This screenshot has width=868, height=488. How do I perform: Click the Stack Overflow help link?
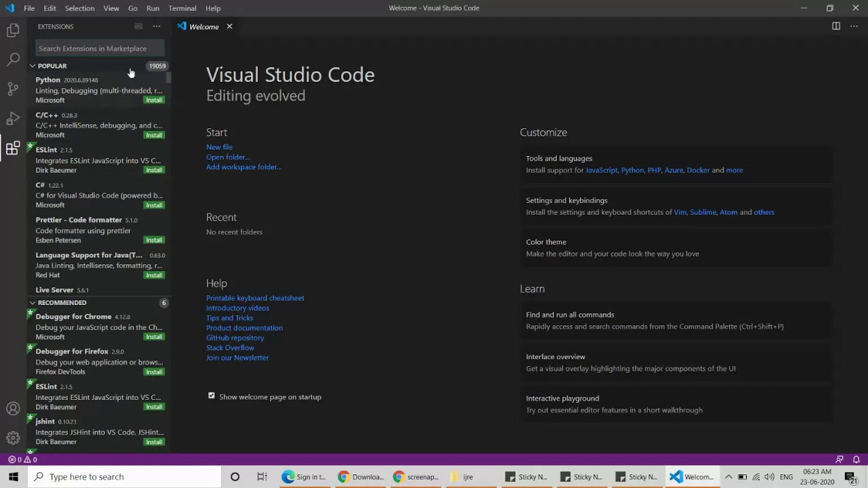pyautogui.click(x=230, y=348)
